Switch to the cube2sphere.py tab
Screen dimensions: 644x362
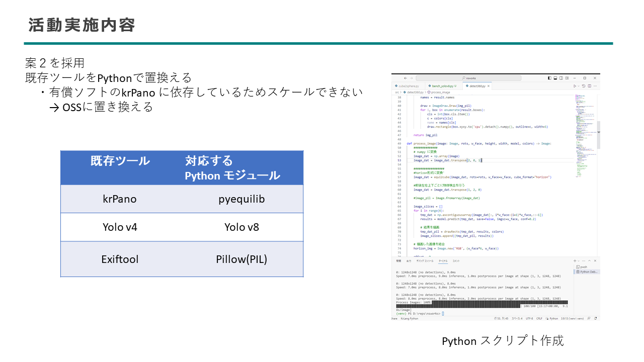click(x=409, y=86)
